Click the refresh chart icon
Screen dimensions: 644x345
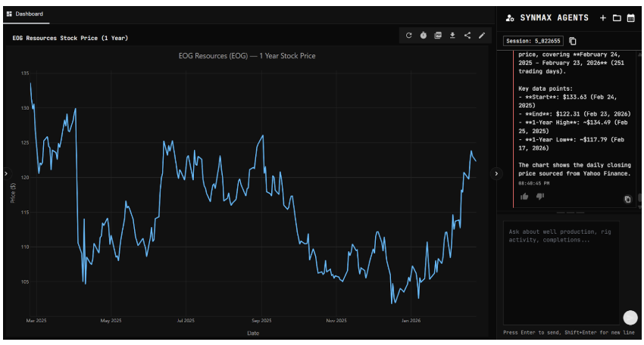click(409, 36)
